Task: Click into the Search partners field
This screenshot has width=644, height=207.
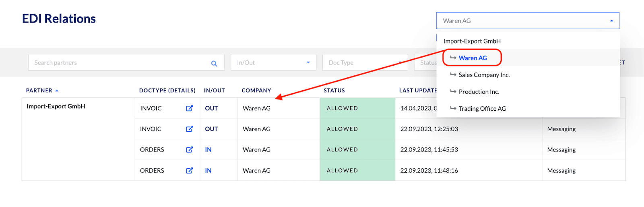Action: (x=119, y=63)
